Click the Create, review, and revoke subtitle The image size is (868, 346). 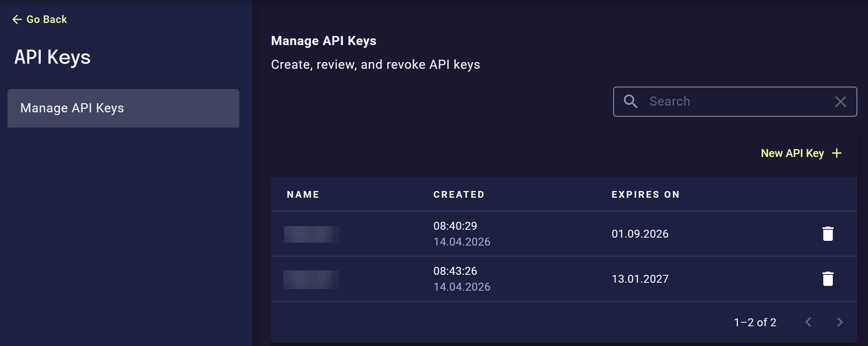click(x=375, y=64)
